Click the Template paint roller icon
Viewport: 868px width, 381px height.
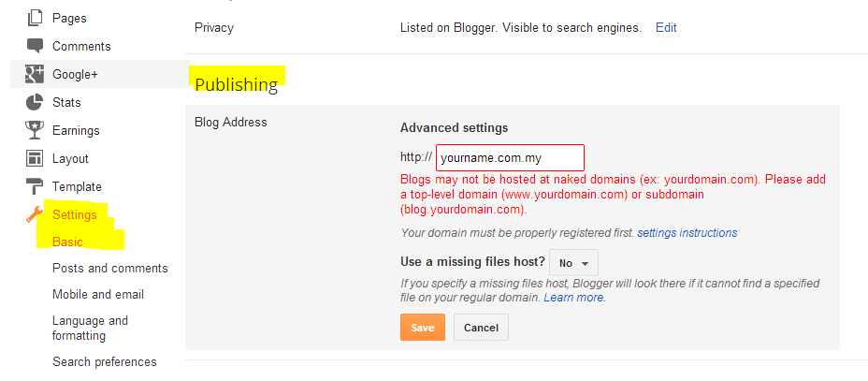pyautogui.click(x=35, y=187)
